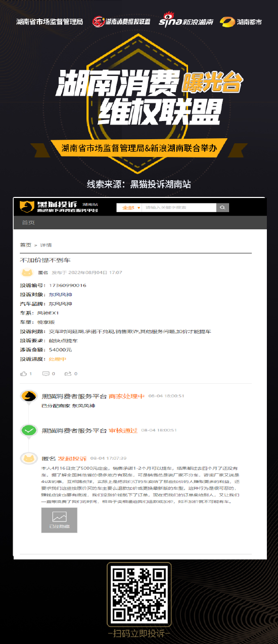Open the comment bubble icon
The height and width of the screenshot is (644, 278).
coord(46,374)
